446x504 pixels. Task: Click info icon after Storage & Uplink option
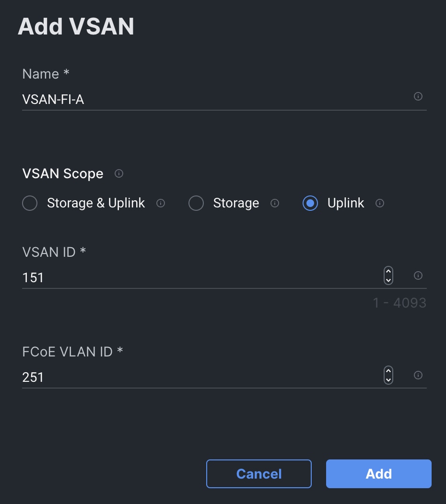[x=161, y=203]
